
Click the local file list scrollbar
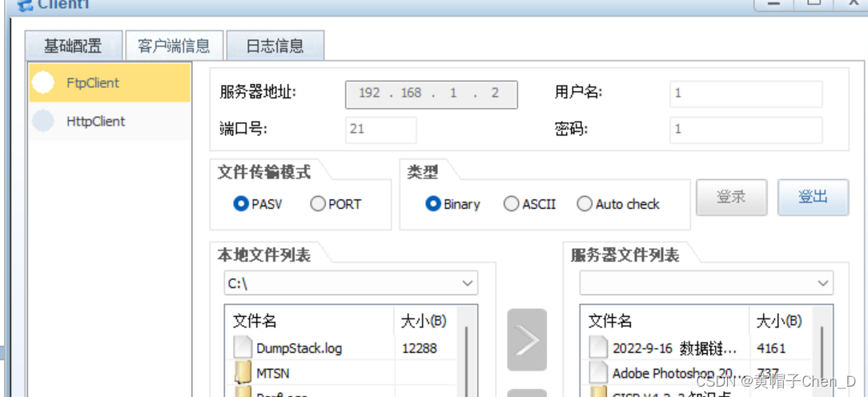(467, 360)
